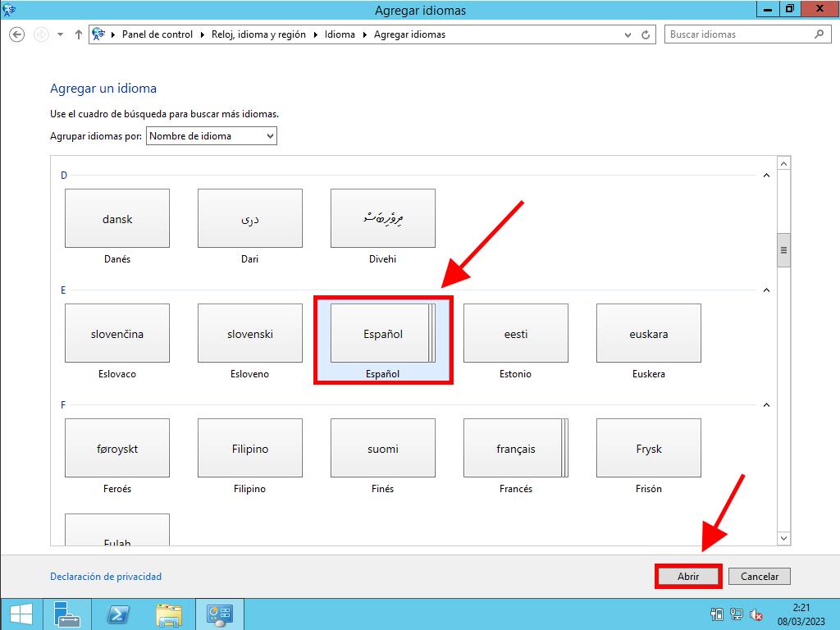The image size is (840, 630).
Task: Click the Control Panel taskbar icon
Action: coord(219,614)
